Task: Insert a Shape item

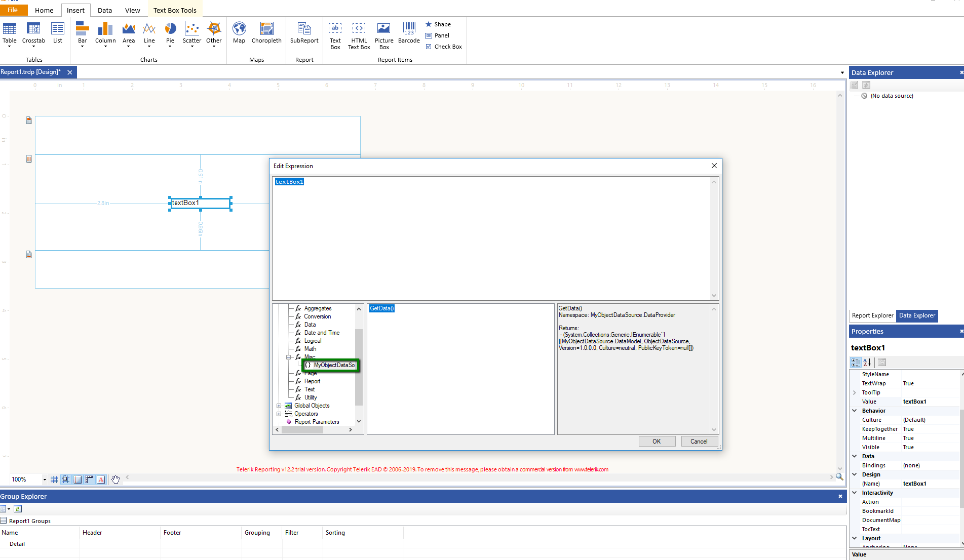Action: tap(438, 24)
